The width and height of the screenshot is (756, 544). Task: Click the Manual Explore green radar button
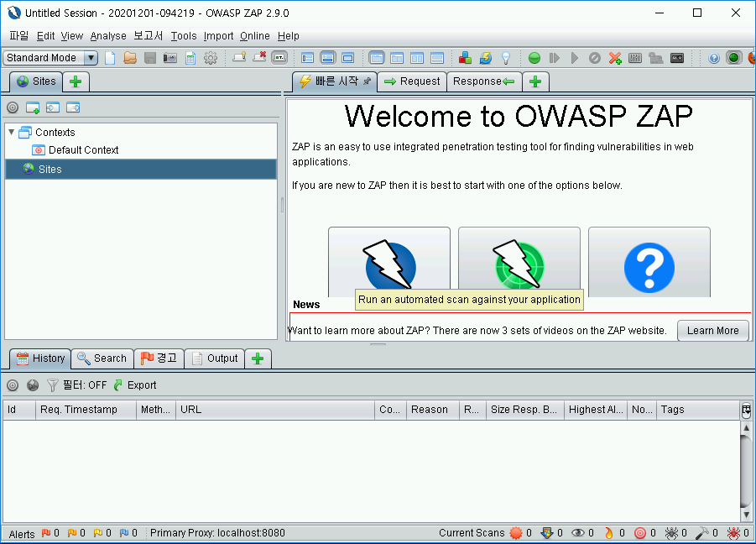[519, 263]
